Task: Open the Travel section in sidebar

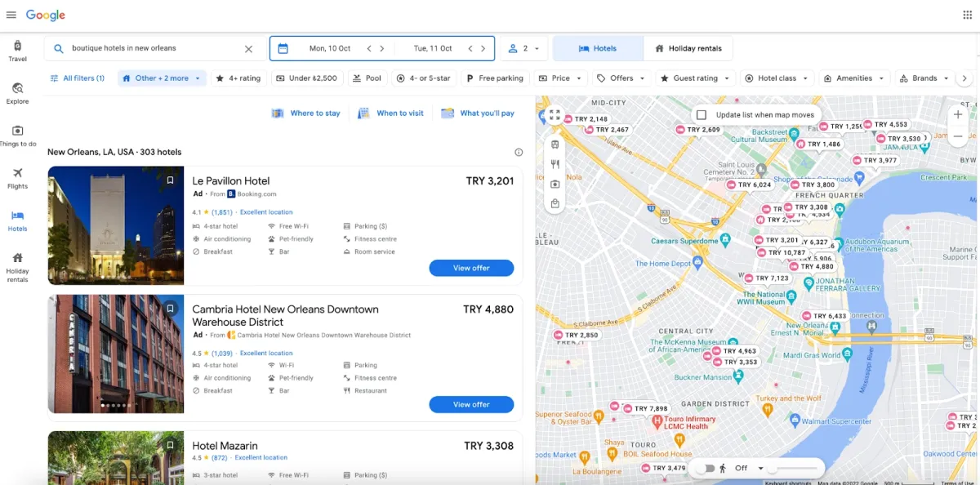Action: [x=18, y=51]
